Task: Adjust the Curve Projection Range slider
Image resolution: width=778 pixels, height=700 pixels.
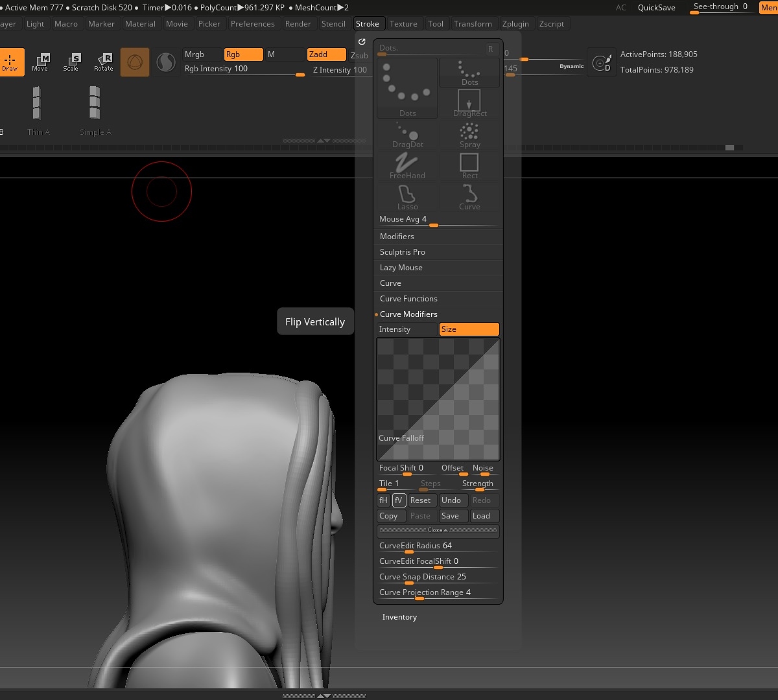Action: pyautogui.click(x=438, y=594)
